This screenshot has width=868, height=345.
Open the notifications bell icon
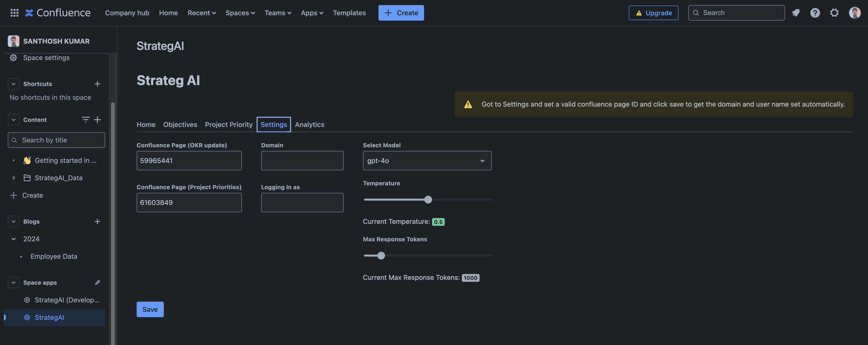pyautogui.click(x=796, y=13)
